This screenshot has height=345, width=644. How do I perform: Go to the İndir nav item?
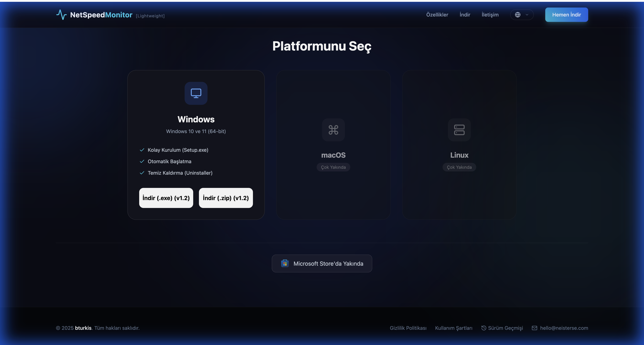(465, 15)
